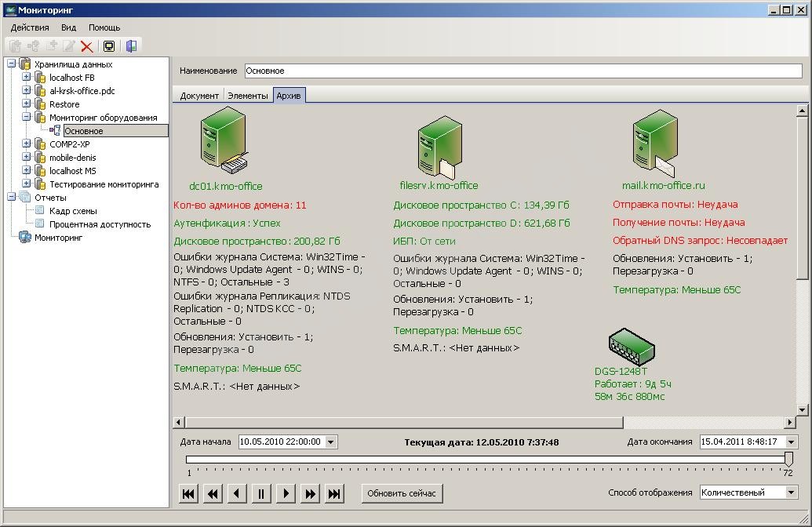
Task: Select the filesrv.kmo-office server icon
Action: pyautogui.click(x=439, y=147)
